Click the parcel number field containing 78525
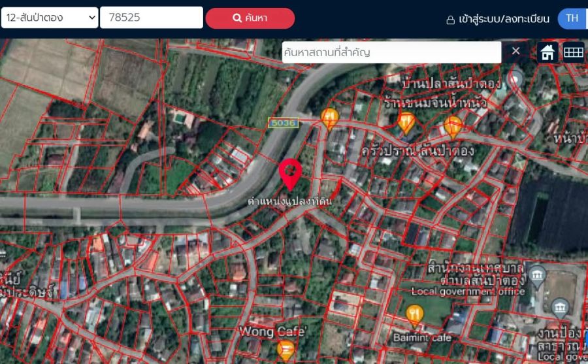Image resolution: width=588 pixels, height=364 pixels. (x=151, y=18)
